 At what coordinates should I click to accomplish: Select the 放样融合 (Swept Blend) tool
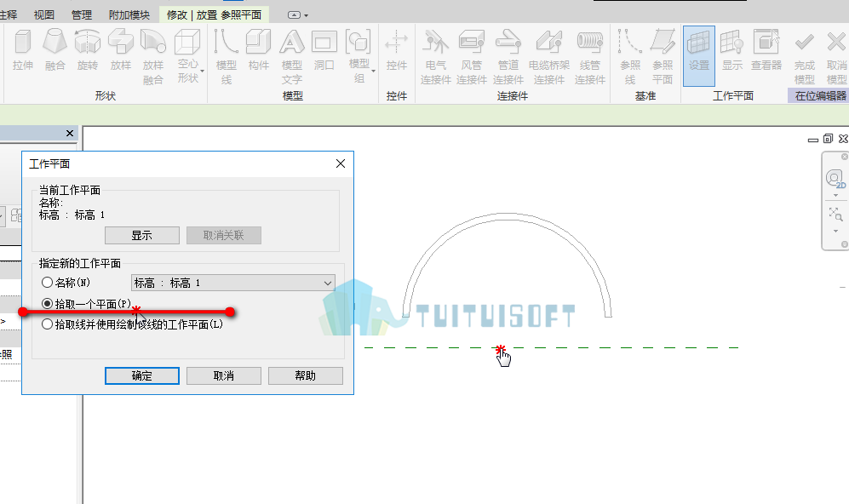click(x=153, y=57)
